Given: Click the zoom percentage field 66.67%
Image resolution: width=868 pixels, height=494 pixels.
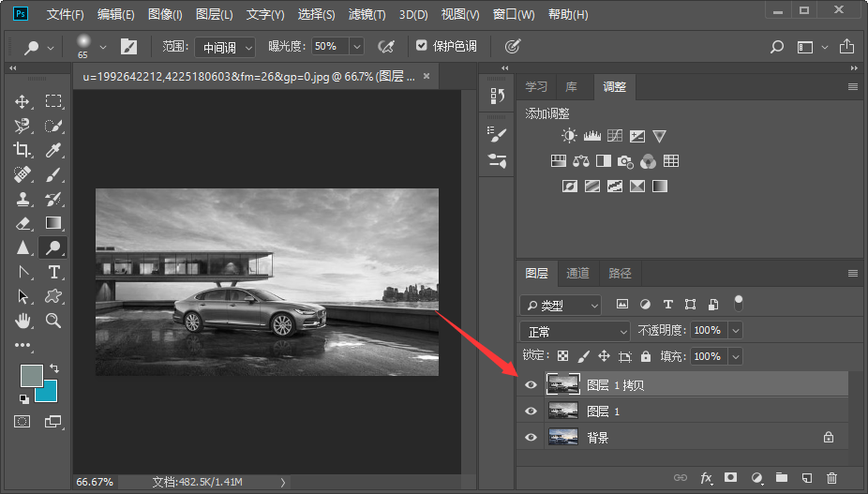Looking at the screenshot, I should pyautogui.click(x=95, y=482).
